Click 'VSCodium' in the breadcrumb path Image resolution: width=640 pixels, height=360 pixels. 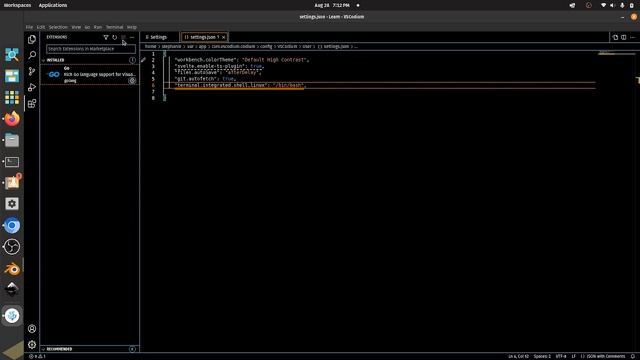point(287,47)
